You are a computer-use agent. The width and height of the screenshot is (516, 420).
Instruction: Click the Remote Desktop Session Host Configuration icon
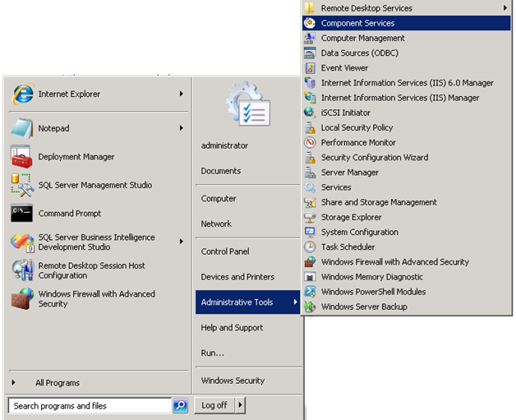22,270
